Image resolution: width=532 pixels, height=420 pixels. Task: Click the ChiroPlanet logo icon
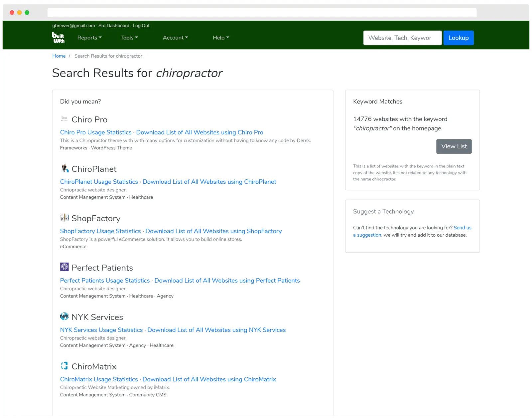point(65,168)
